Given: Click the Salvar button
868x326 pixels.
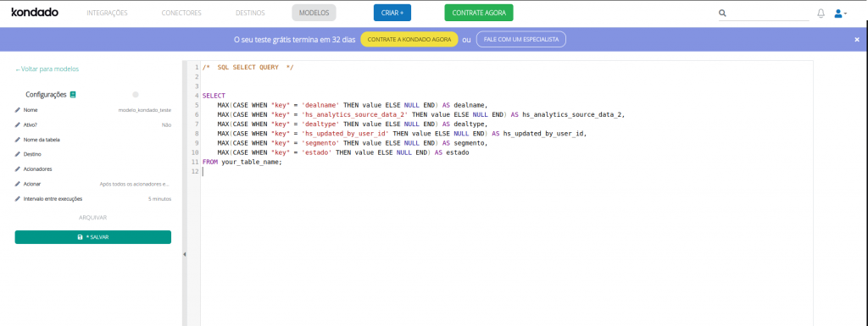Looking at the screenshot, I should (93, 237).
